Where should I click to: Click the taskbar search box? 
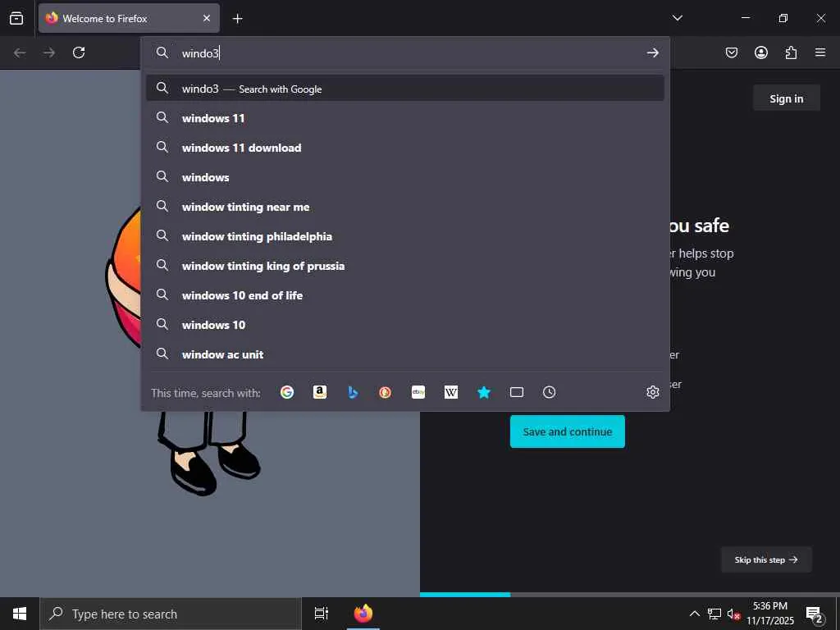pos(171,614)
